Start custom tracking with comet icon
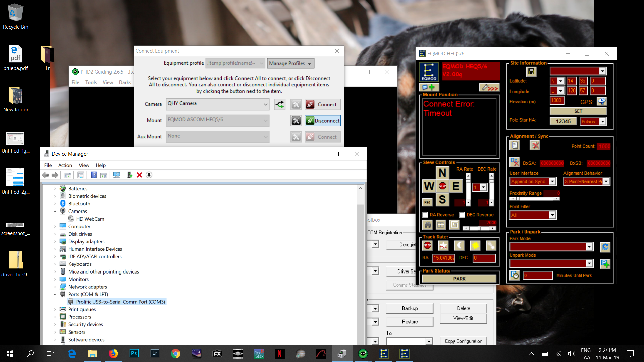644x362 pixels. [491, 246]
